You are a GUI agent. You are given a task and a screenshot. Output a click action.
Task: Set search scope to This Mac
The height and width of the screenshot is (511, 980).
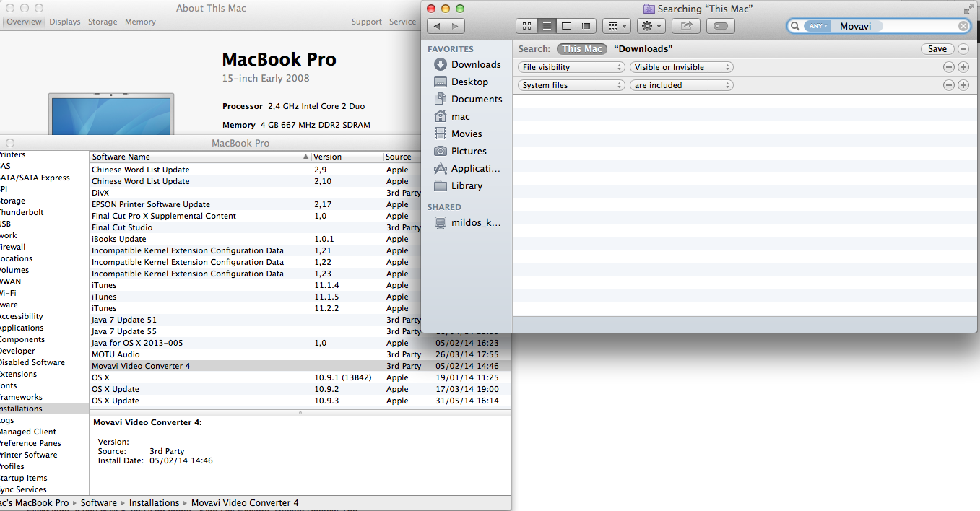tap(582, 49)
